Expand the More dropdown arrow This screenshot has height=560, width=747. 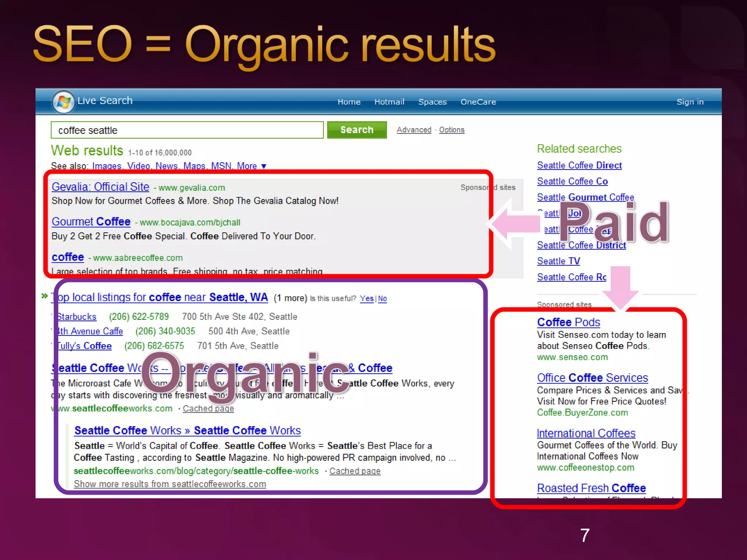click(264, 166)
